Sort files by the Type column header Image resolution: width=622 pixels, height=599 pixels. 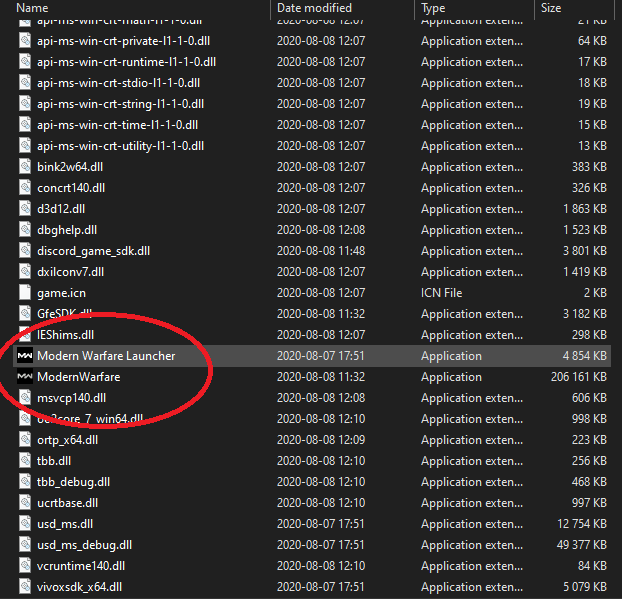click(x=433, y=8)
